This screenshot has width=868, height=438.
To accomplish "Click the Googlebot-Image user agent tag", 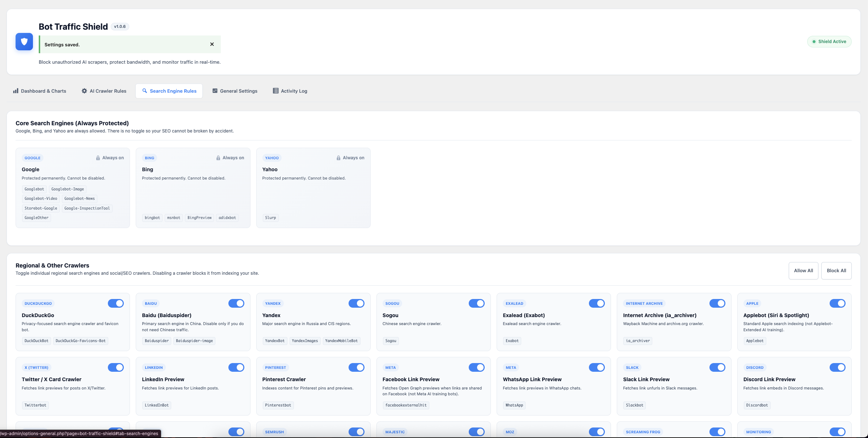I will pos(68,189).
